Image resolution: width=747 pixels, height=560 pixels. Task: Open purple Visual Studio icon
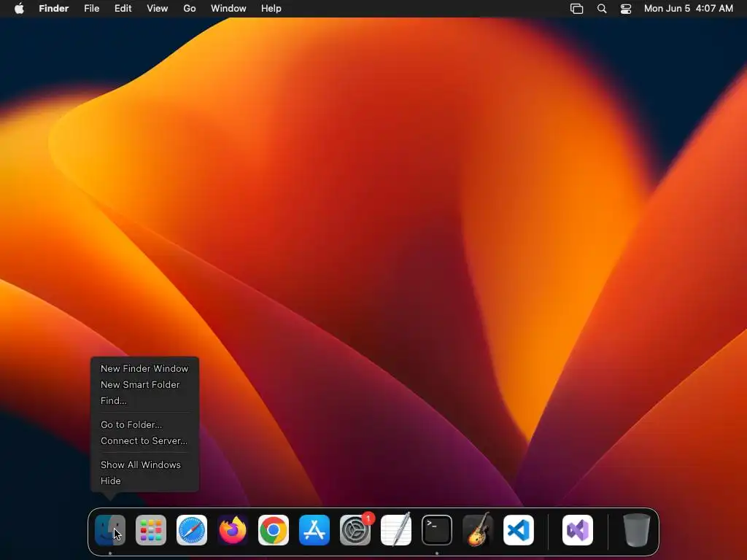click(x=578, y=530)
